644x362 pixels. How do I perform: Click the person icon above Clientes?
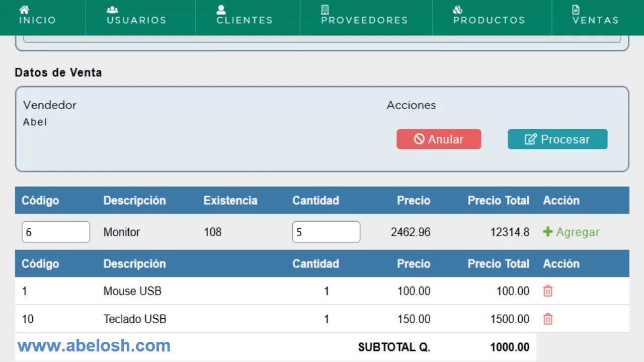pyautogui.click(x=221, y=10)
